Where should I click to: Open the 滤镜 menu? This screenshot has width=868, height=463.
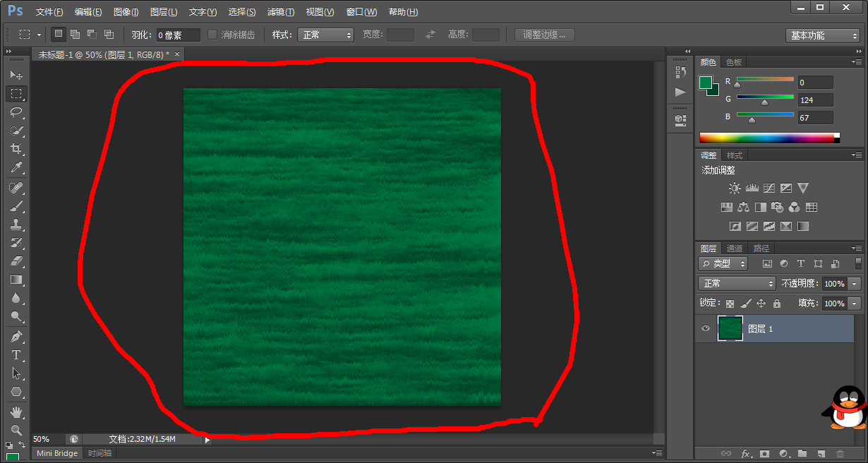click(x=281, y=12)
